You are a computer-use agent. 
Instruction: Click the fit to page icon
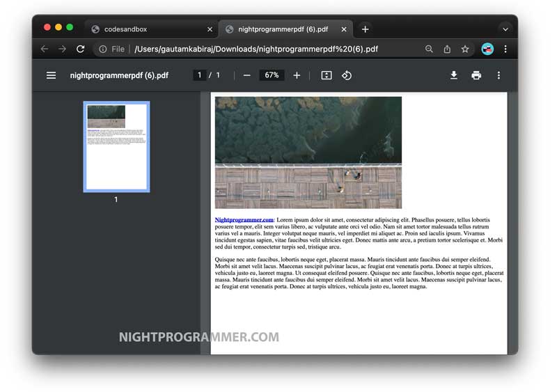pyautogui.click(x=327, y=75)
